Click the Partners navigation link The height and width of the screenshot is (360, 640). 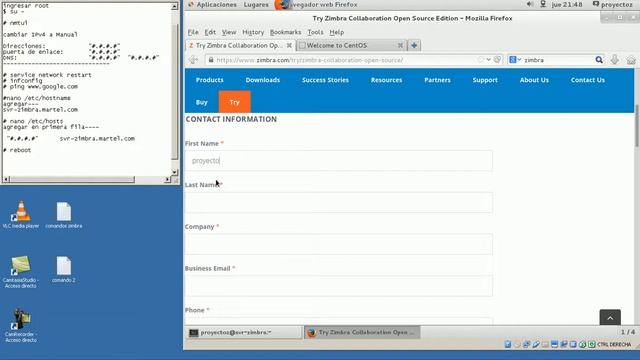[437, 80]
